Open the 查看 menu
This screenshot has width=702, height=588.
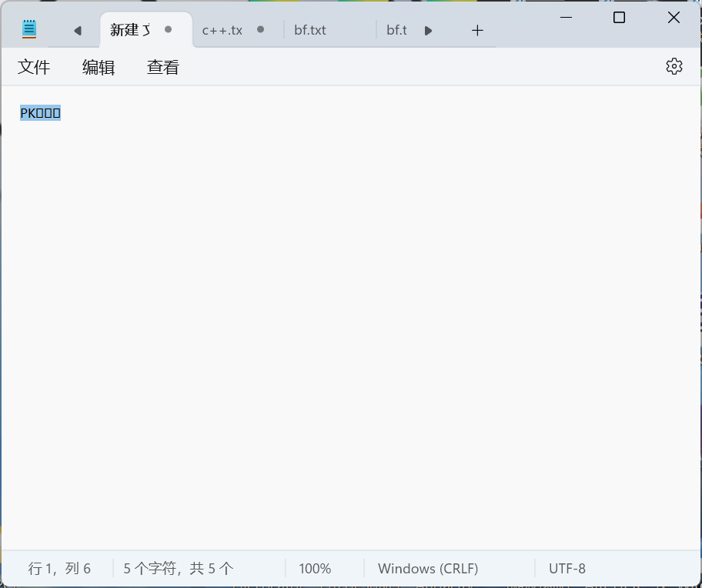pyautogui.click(x=163, y=68)
